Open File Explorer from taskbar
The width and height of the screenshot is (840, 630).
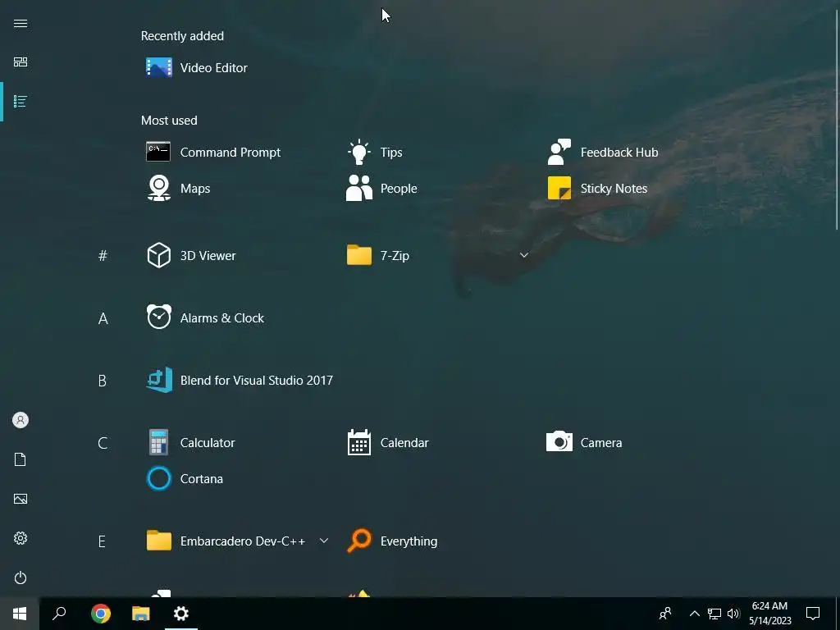click(141, 614)
